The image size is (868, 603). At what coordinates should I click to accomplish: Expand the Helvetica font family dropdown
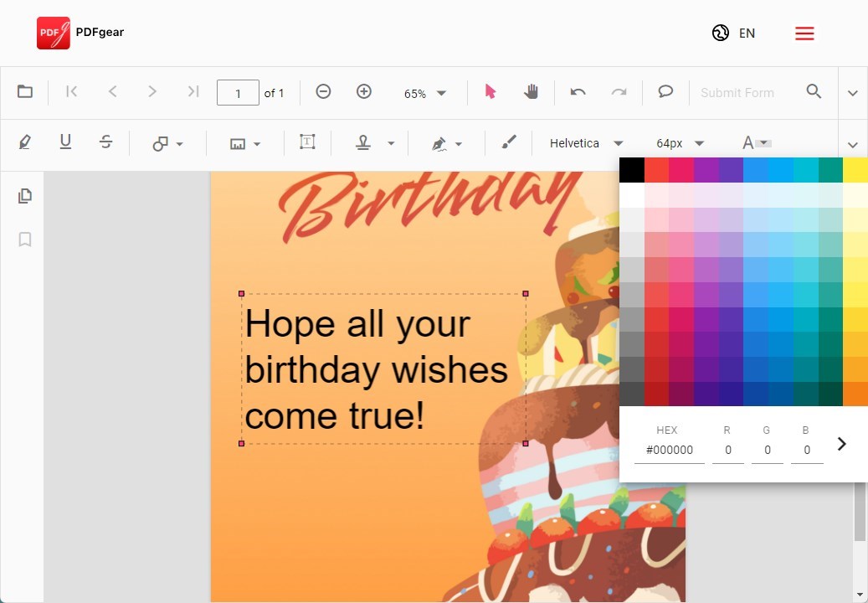coord(586,143)
